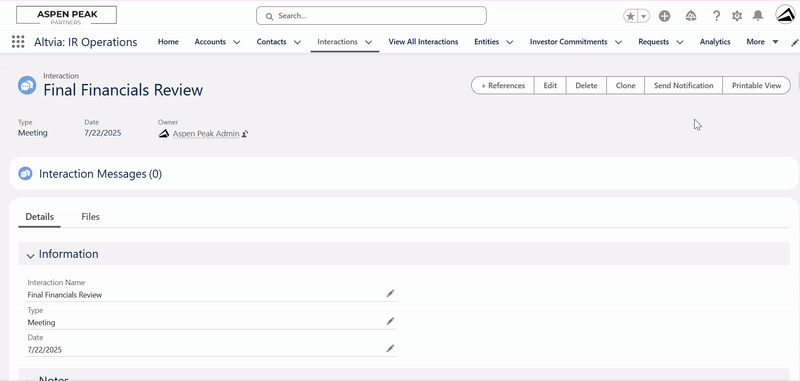Expand the Accounts tab chevron
800x381 pixels.
tap(237, 42)
